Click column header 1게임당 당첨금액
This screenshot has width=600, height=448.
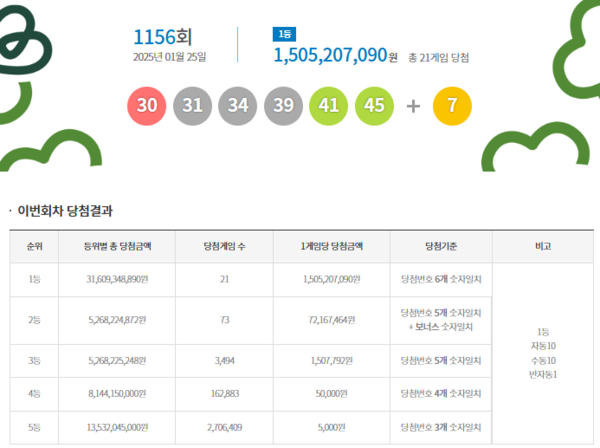pos(332,246)
